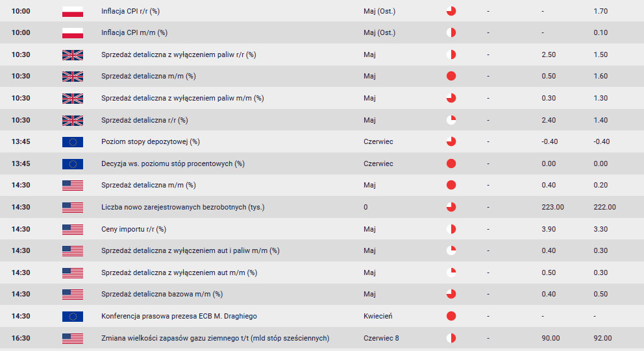The width and height of the screenshot is (644, 351).
Task: Open Sprzedaż detaliczna bazowa m/m (%) event
Action: (162, 295)
